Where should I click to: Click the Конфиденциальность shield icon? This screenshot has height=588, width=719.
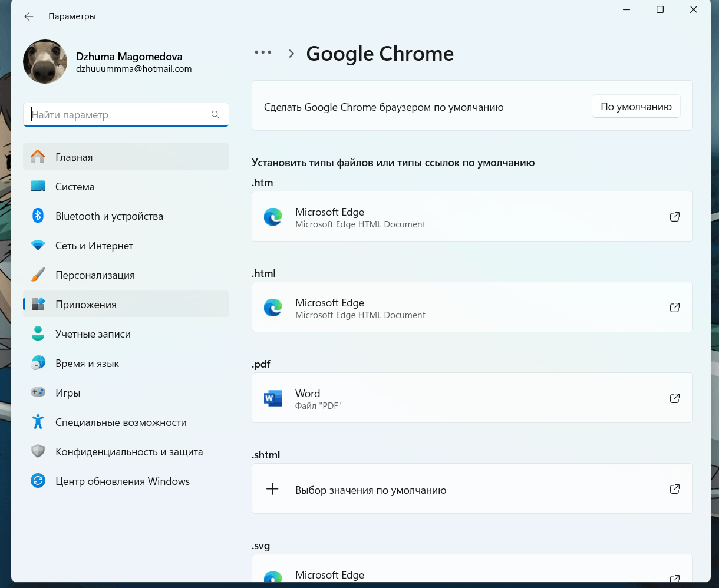click(x=38, y=451)
